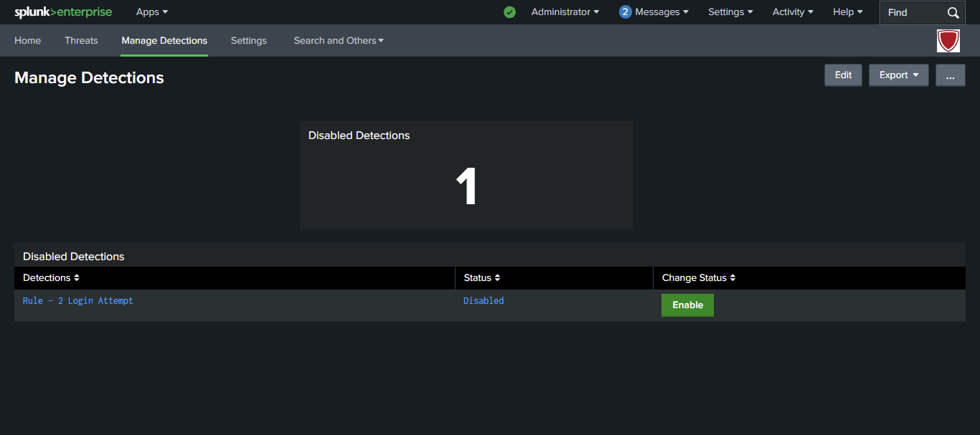
Task: Select the Manage Detections tab
Action: coord(164,41)
